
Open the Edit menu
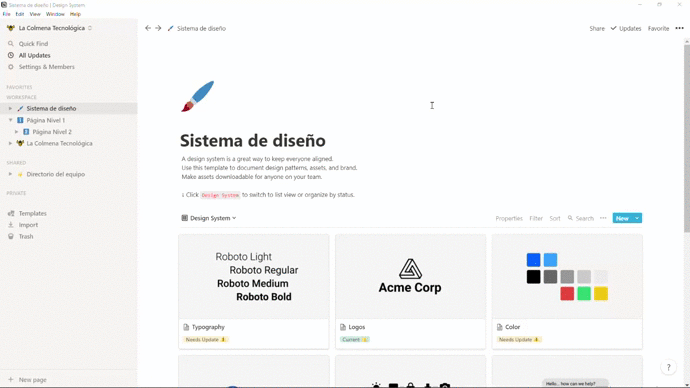[x=20, y=14]
